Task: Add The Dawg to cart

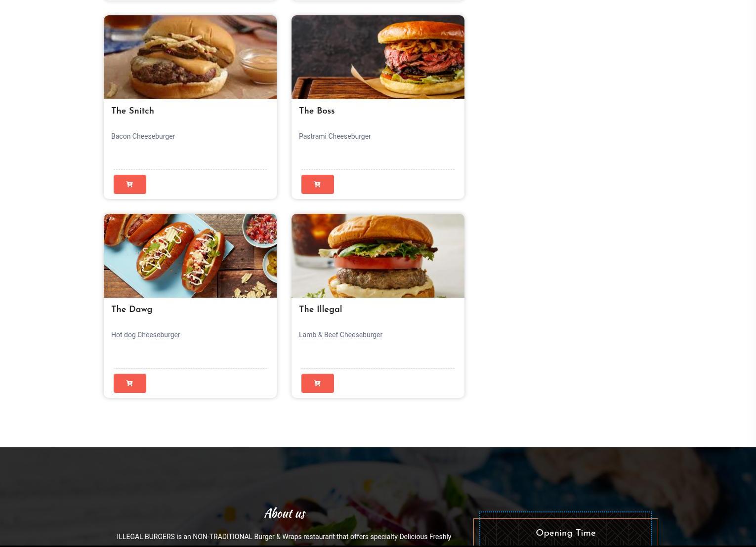Action: pos(130,383)
